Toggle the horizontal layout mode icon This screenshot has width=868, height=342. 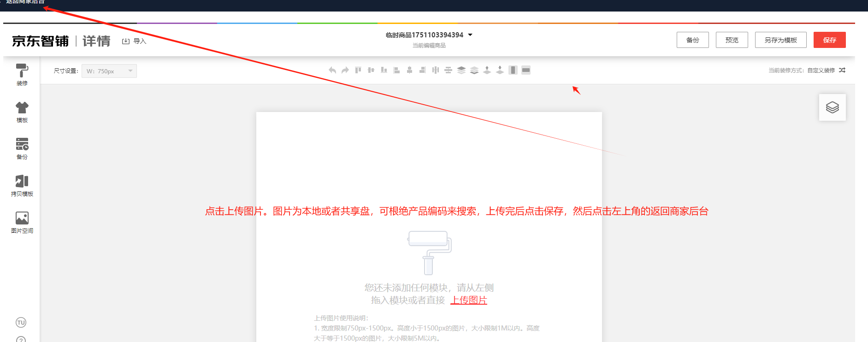(526, 70)
